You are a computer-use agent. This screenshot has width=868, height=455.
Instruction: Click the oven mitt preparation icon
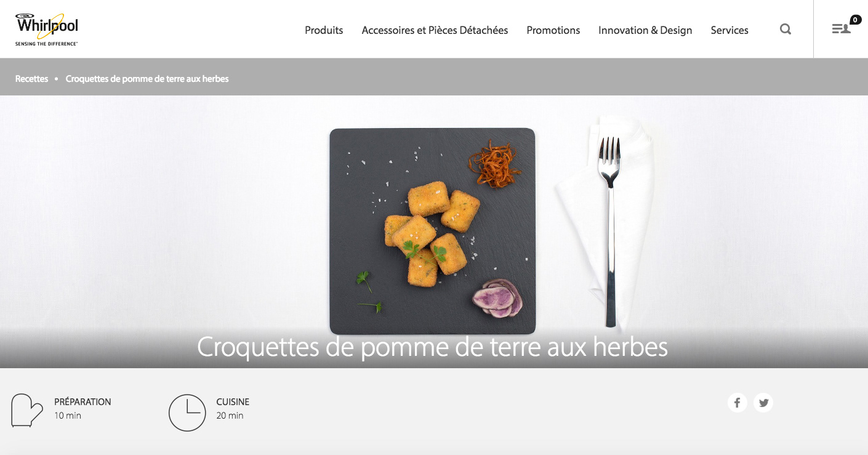[26, 411]
